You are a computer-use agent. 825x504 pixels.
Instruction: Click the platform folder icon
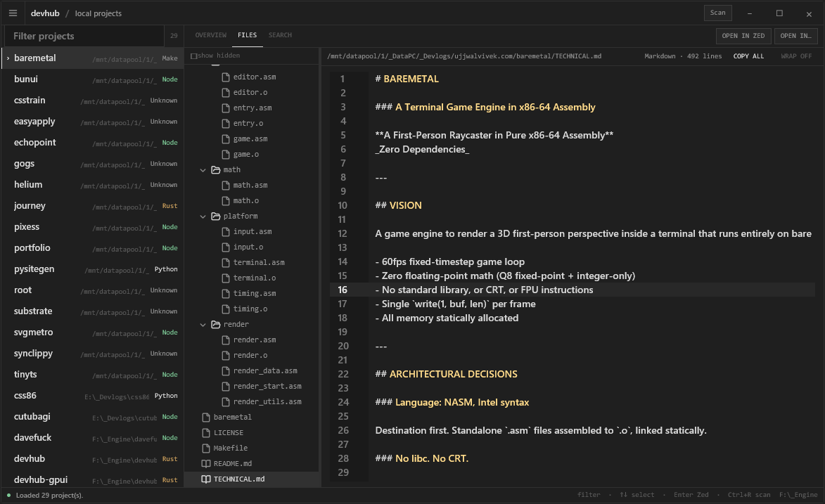point(216,217)
